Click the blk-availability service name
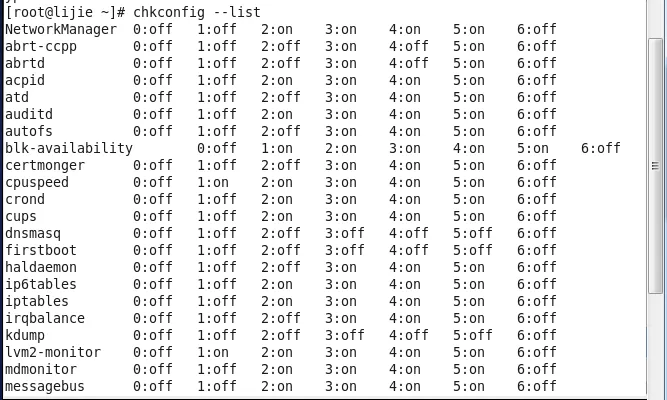The height and width of the screenshot is (400, 667). coord(68,148)
